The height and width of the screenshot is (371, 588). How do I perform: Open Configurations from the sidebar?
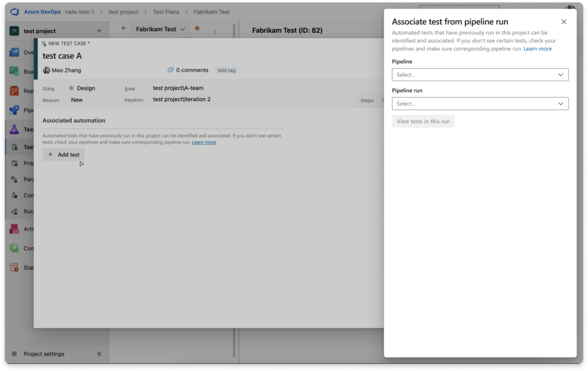(14, 195)
